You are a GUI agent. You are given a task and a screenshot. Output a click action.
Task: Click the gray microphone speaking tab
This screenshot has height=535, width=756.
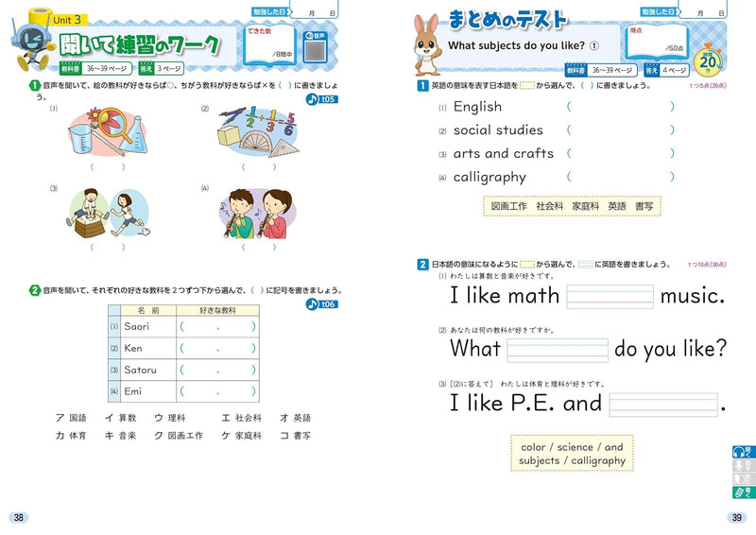click(x=744, y=465)
